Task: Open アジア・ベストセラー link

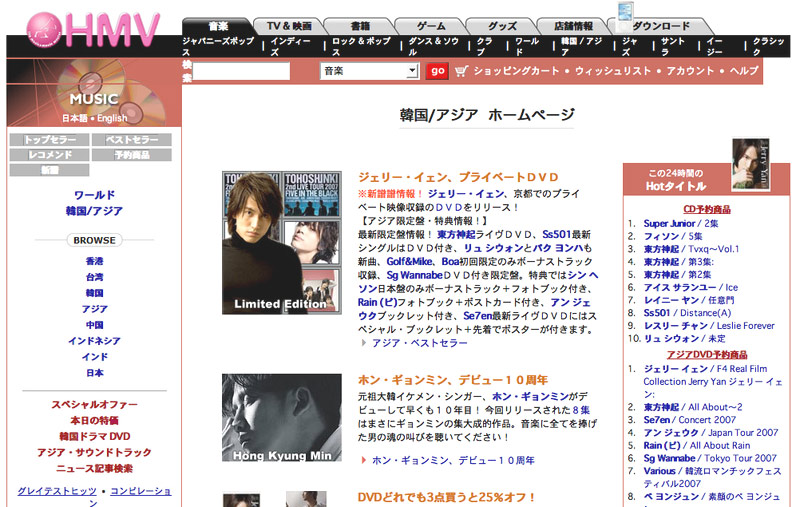Action: click(x=419, y=343)
